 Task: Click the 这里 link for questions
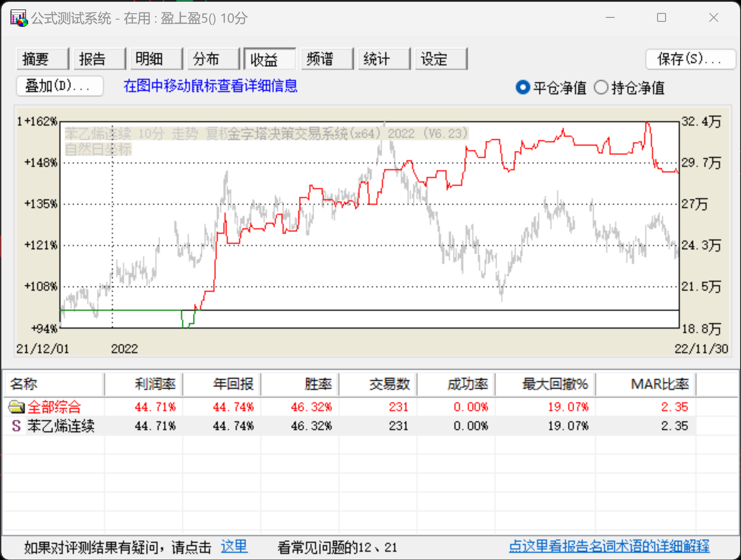tap(234, 547)
